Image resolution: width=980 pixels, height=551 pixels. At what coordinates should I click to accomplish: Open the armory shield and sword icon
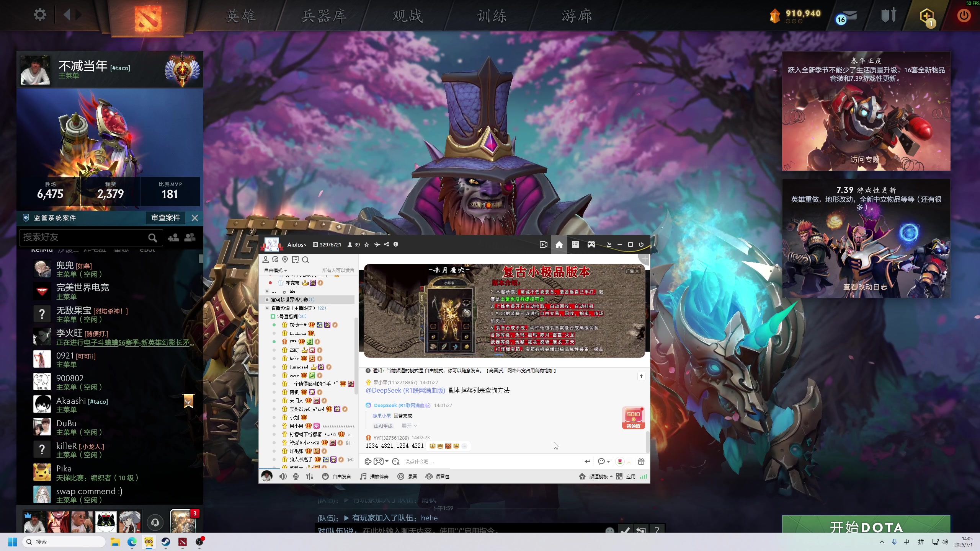pyautogui.click(x=888, y=16)
